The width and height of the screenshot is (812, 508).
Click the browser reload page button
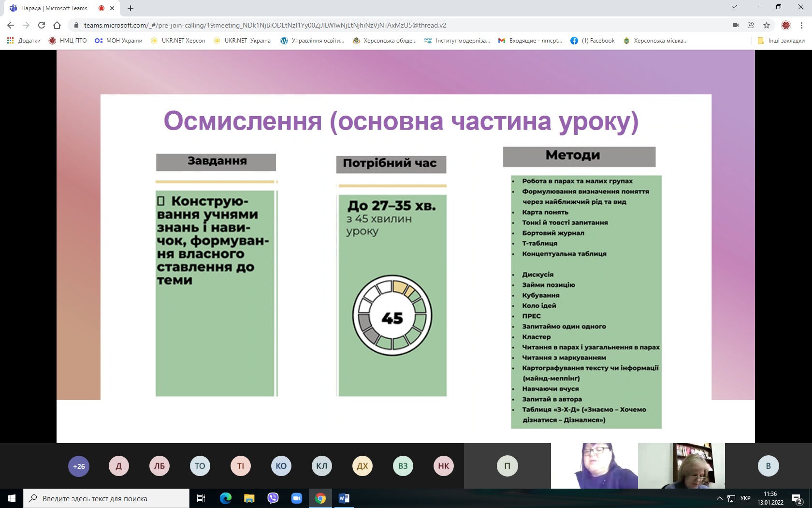42,25
